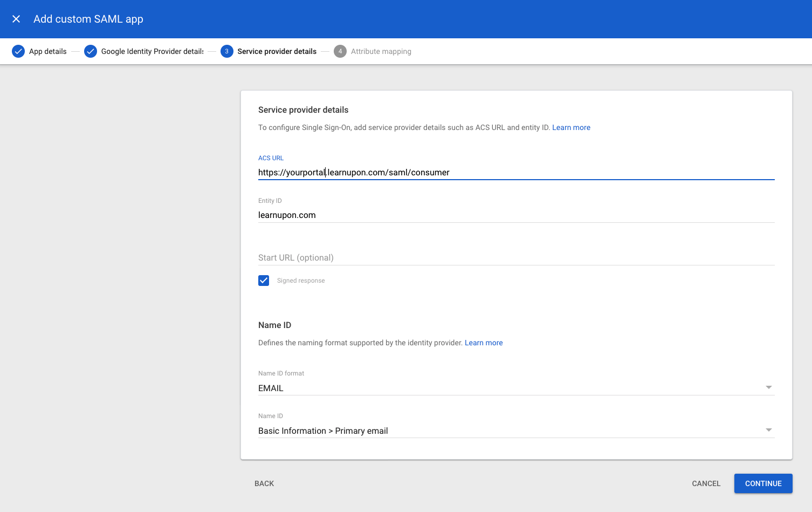812x512 pixels.
Task: Select the Service provider details step label
Action: point(277,51)
